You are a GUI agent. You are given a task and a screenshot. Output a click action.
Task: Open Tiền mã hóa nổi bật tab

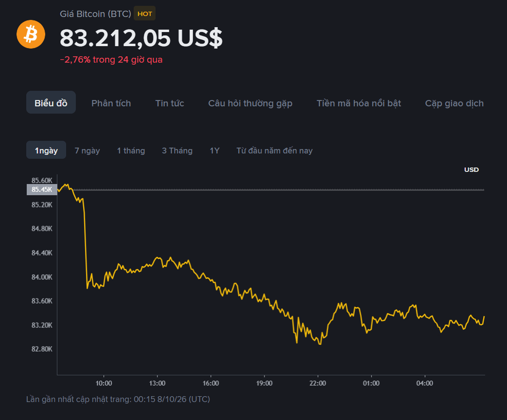(x=359, y=103)
